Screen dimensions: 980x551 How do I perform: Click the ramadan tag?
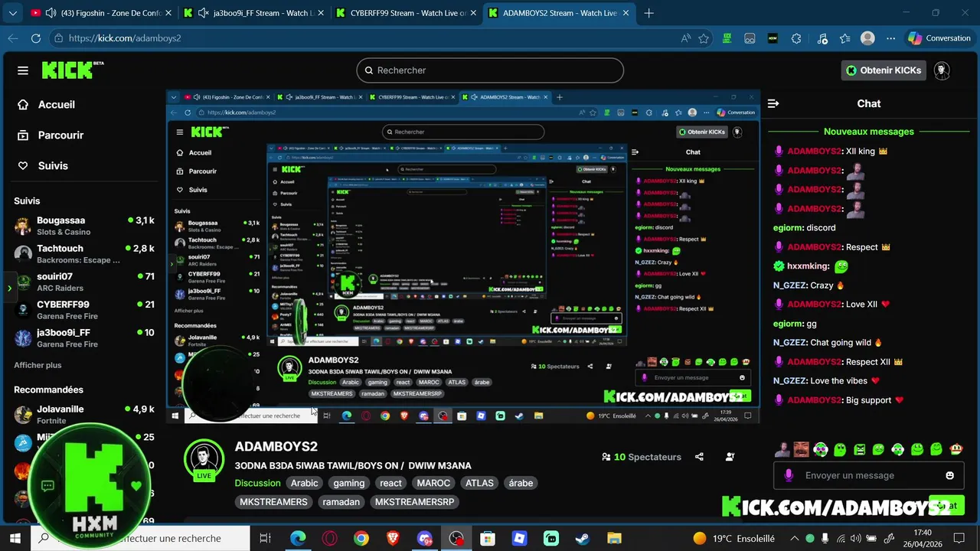click(x=341, y=502)
